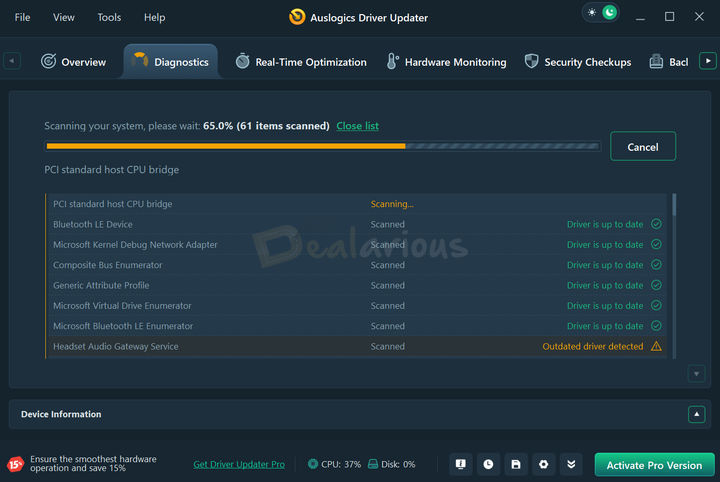Viewport: 720px width, 482px height.
Task: Click the down arrow below the list
Action: coord(697,374)
